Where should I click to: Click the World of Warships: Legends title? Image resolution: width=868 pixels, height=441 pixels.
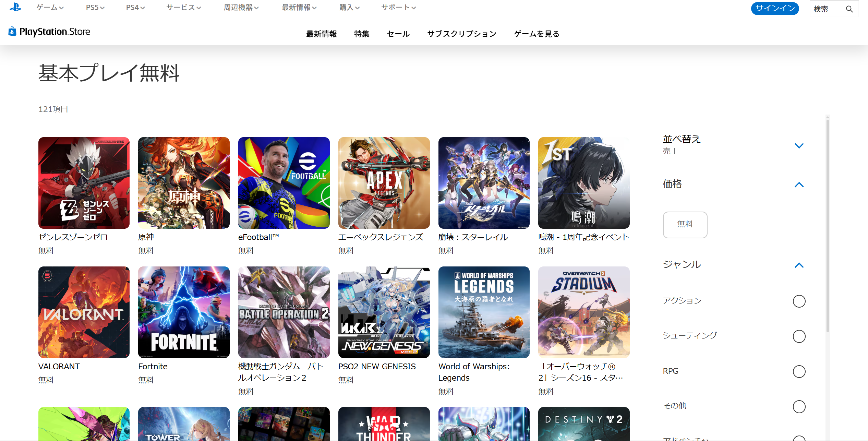click(x=474, y=372)
